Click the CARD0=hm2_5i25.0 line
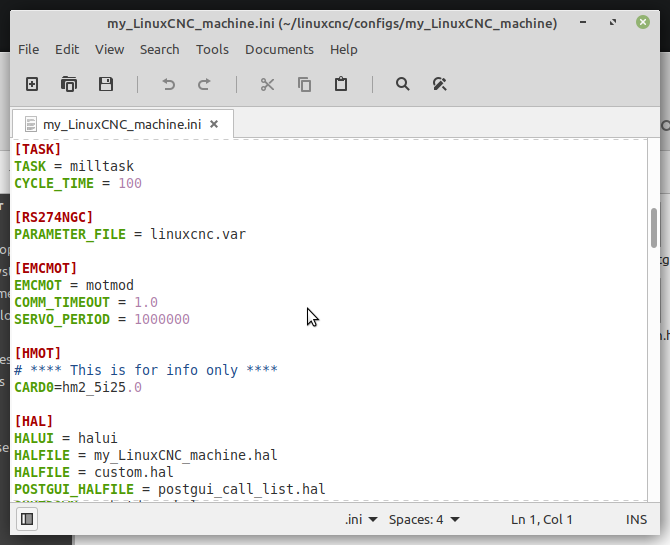Viewport: 670px width, 545px height. [x=78, y=387]
